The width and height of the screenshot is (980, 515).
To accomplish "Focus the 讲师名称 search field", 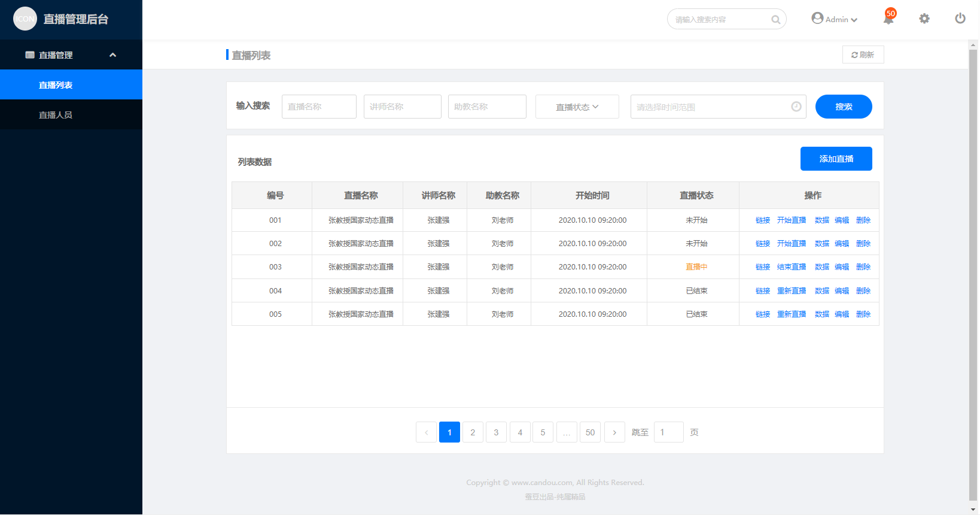I will coord(403,107).
